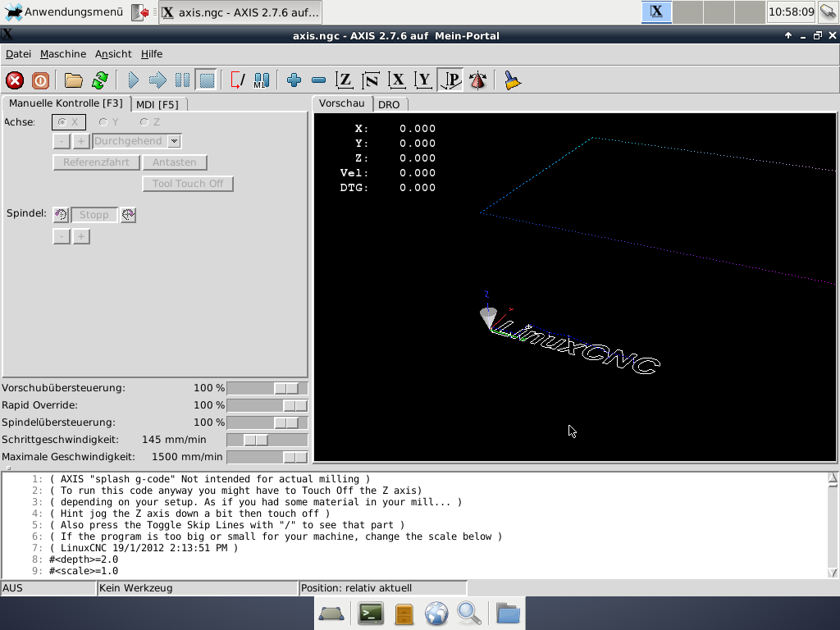Pause program execution
The height and width of the screenshot is (630, 840).
[182, 80]
